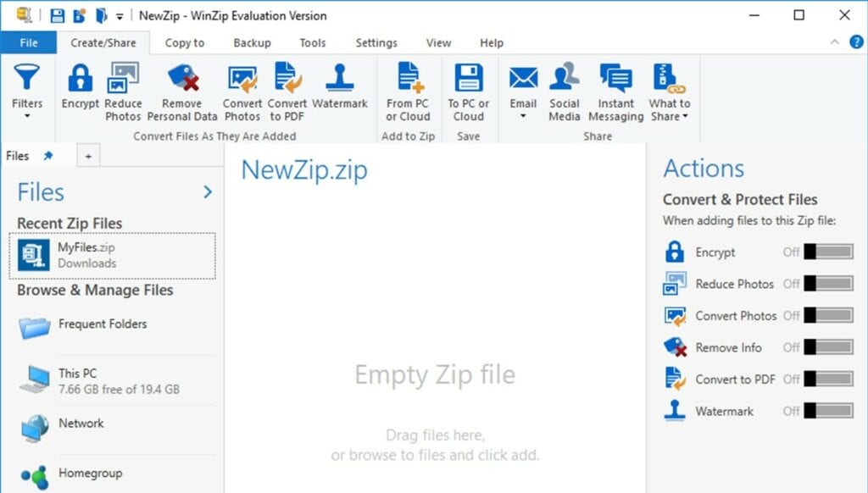
Task: Open the Convert to PDF tool
Action: [287, 85]
